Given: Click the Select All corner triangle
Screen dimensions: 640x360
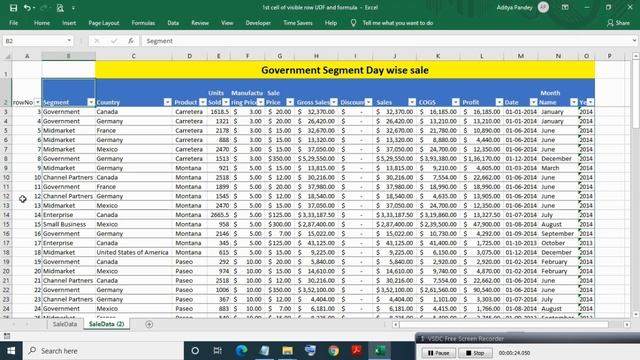Looking at the screenshot, I should (7, 56).
